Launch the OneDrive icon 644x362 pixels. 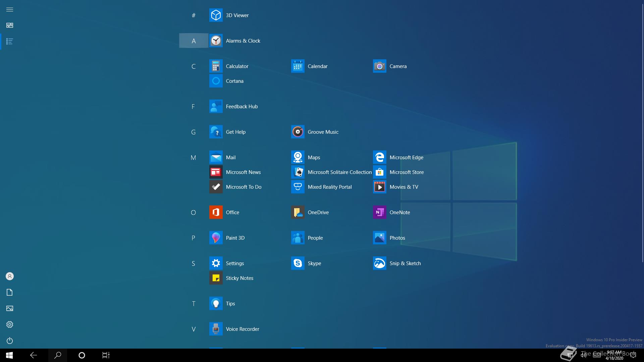[x=298, y=212]
